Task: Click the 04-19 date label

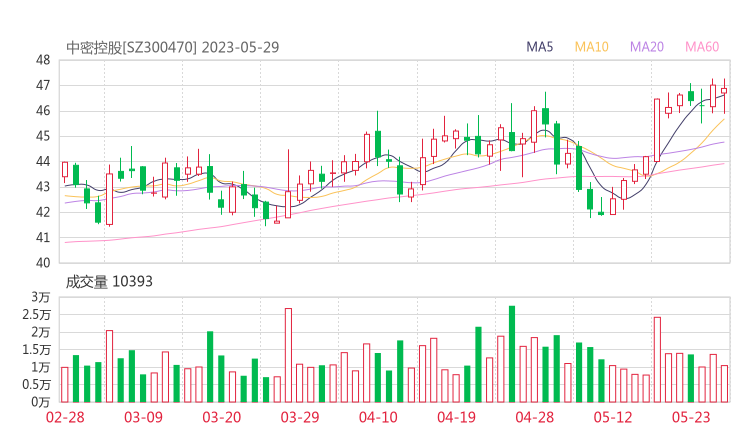Action: [x=456, y=417]
